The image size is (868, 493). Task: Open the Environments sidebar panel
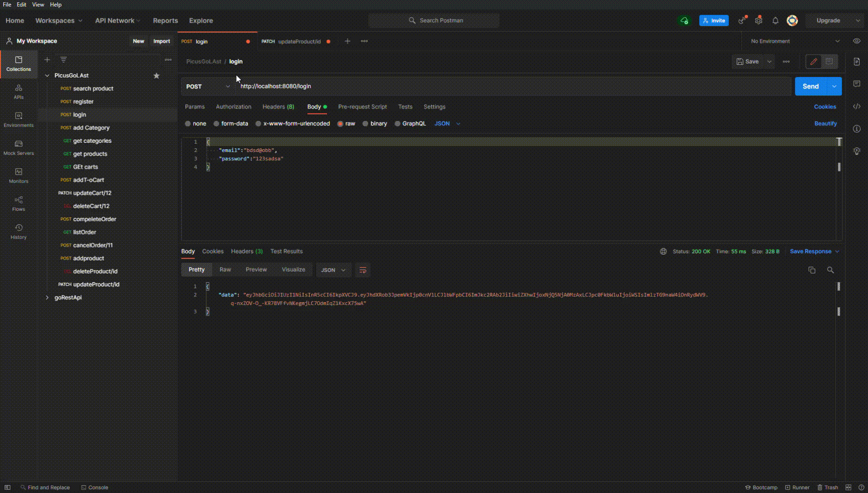pos(19,120)
